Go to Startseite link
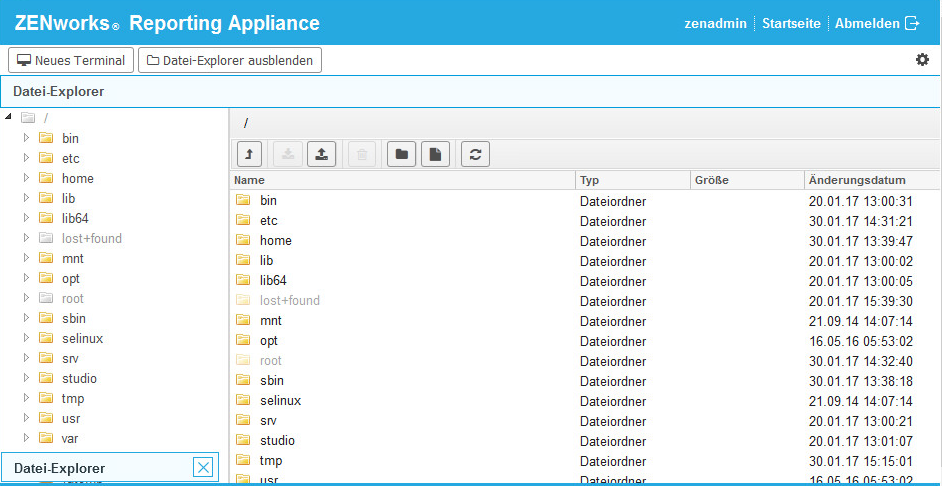 click(x=791, y=23)
